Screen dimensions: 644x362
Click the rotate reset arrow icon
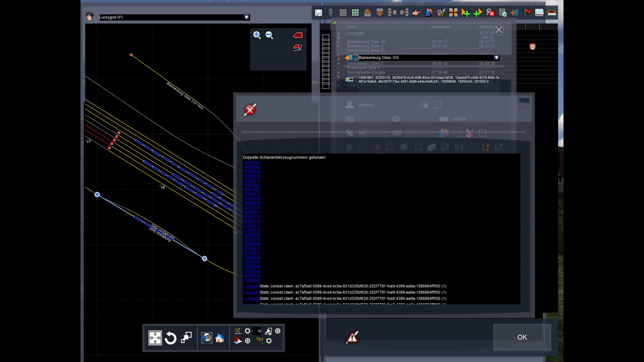click(x=170, y=338)
